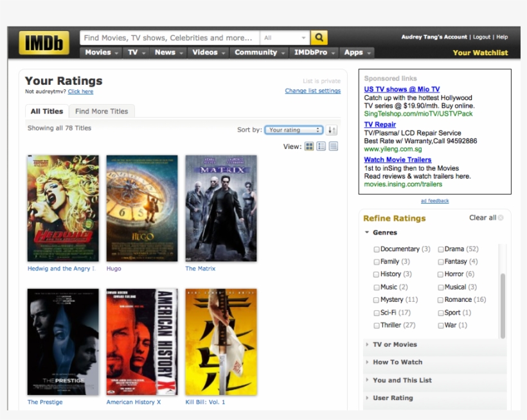Open The Prestige movie poster
This screenshot has height=420, width=527.
(x=63, y=342)
